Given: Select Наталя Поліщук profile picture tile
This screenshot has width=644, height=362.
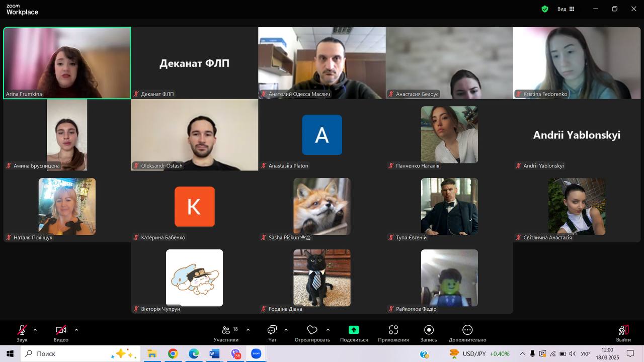Looking at the screenshot, I should (x=67, y=206).
